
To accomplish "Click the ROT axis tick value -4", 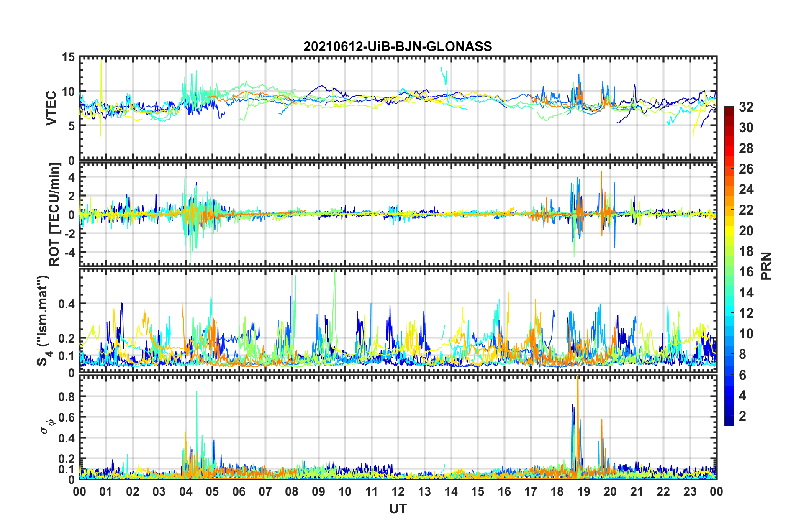I will (69, 253).
